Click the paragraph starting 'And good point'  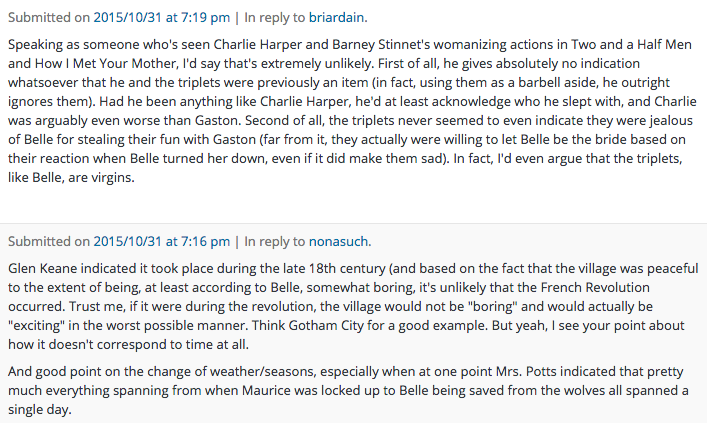click(348, 391)
